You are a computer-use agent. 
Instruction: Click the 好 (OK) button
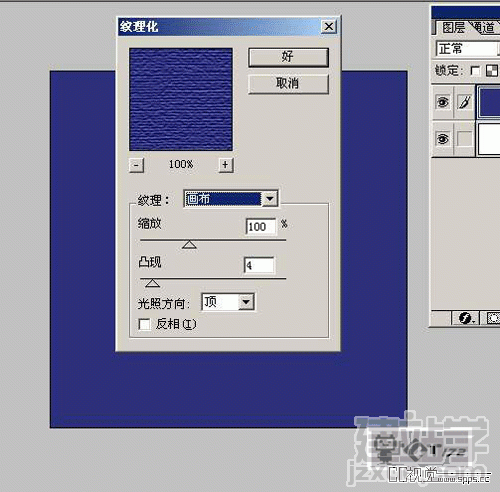pos(288,57)
